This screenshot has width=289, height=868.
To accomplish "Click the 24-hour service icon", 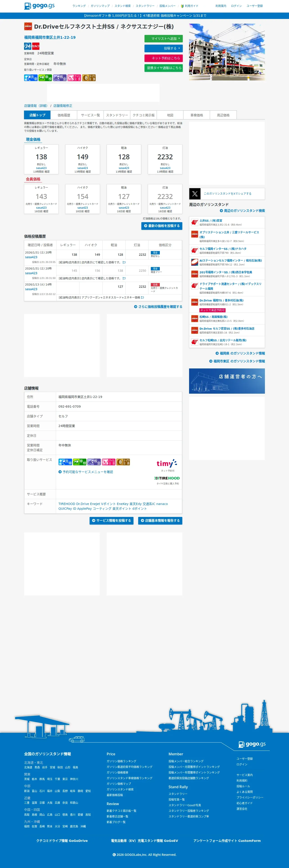I will pyautogui.click(x=28, y=46).
